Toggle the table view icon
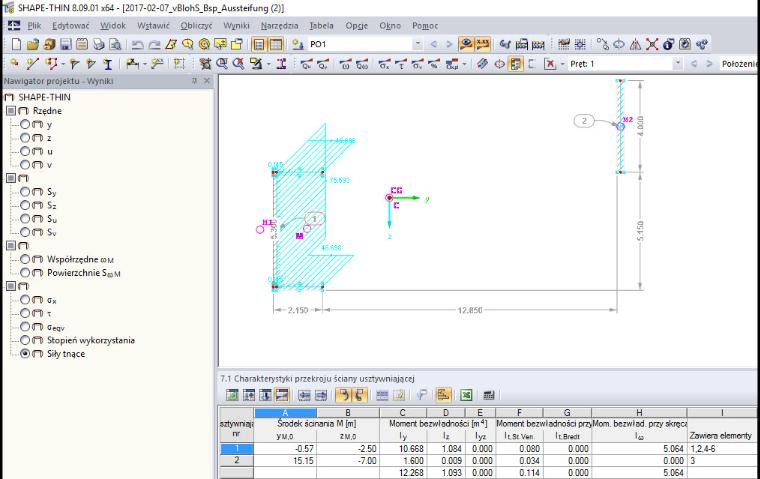This screenshot has height=479, width=760. click(275, 44)
